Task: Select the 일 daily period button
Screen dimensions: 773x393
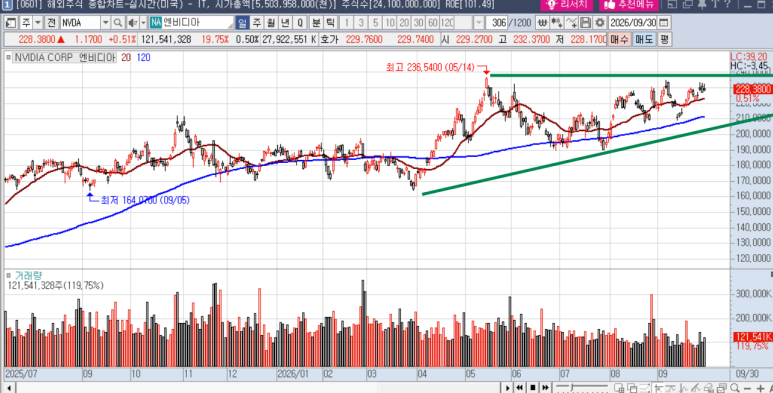Action: [x=242, y=23]
